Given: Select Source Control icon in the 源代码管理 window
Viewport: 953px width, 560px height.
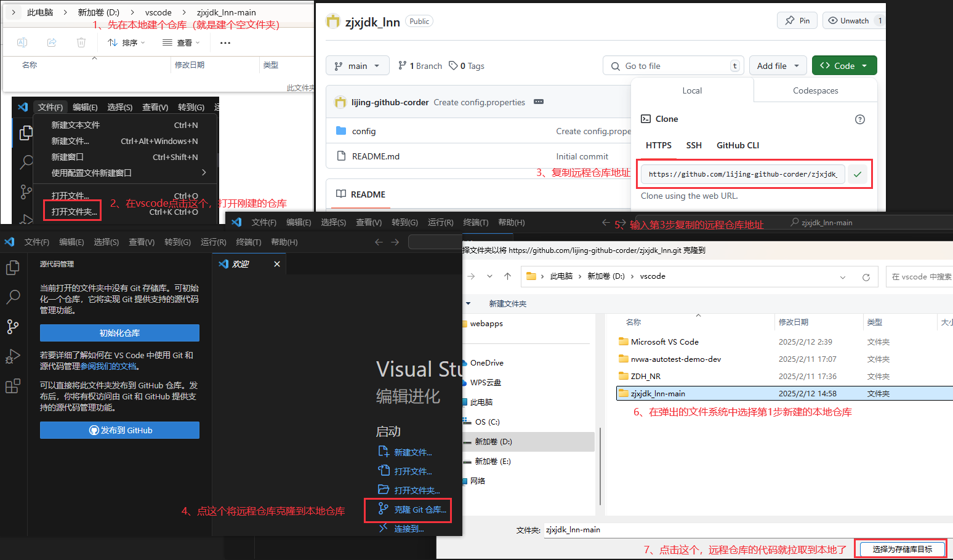Looking at the screenshot, I should tap(13, 327).
